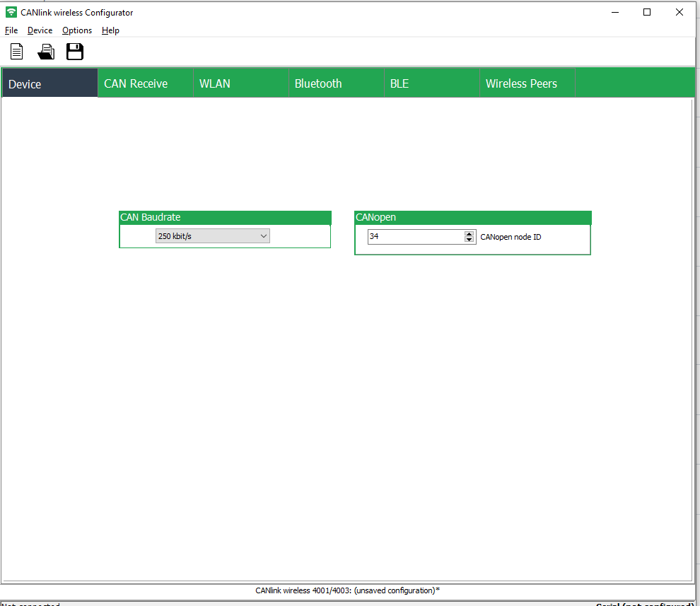Decrease the CANopen node ID with down arrow
700x606 pixels.
point(469,240)
